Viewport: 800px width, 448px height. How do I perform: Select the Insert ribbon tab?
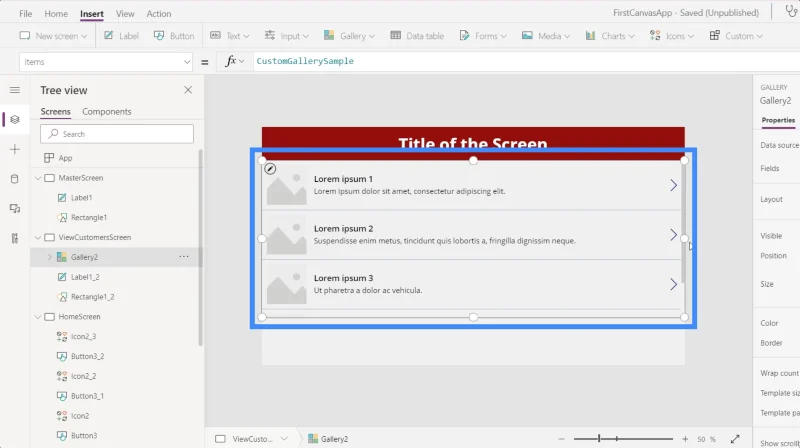[92, 14]
